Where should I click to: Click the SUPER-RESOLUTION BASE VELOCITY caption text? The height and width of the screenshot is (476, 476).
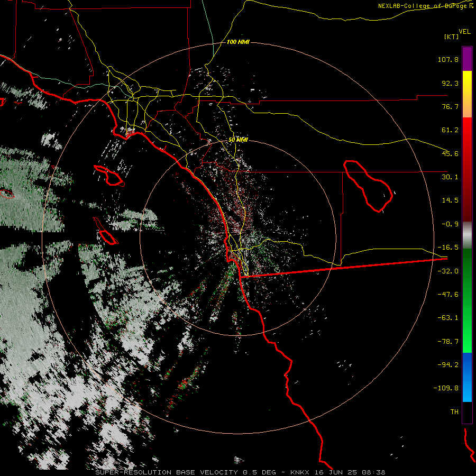167,472
